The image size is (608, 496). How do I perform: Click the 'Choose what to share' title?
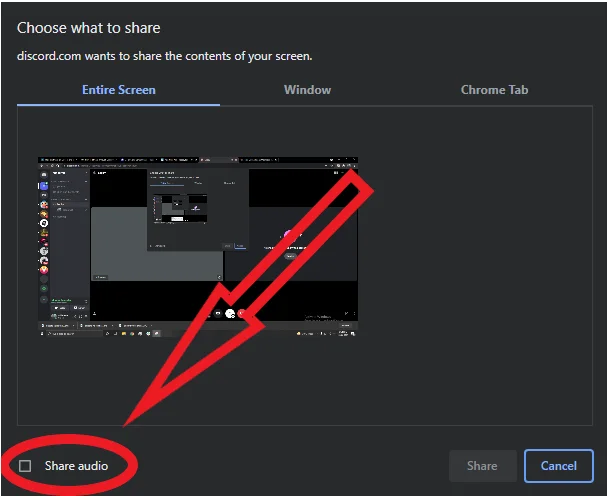click(x=89, y=28)
